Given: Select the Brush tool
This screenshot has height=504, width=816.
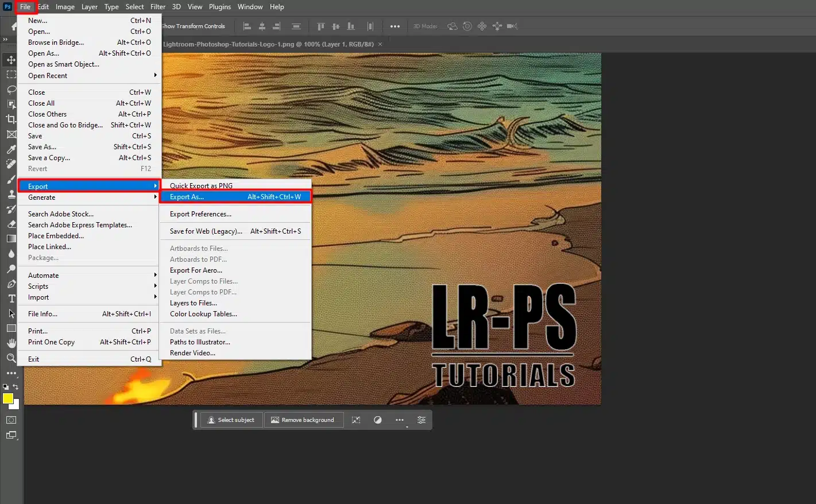Looking at the screenshot, I should pos(11,179).
